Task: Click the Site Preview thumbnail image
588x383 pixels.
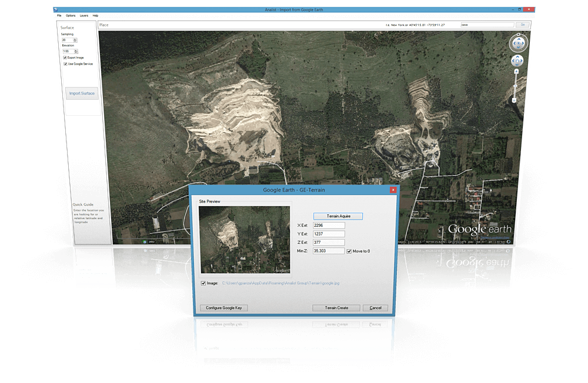Action: (x=245, y=240)
